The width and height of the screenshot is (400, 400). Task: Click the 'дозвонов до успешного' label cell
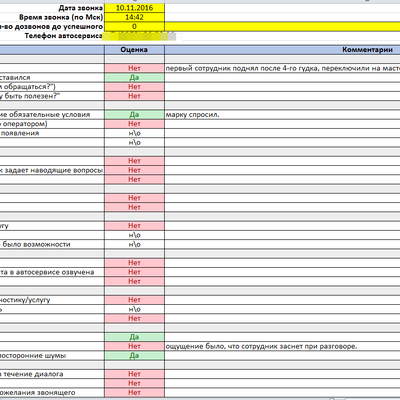[x=52, y=27]
